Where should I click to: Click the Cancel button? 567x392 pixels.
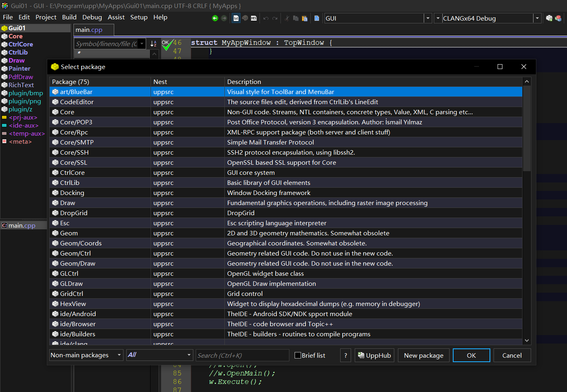point(512,355)
